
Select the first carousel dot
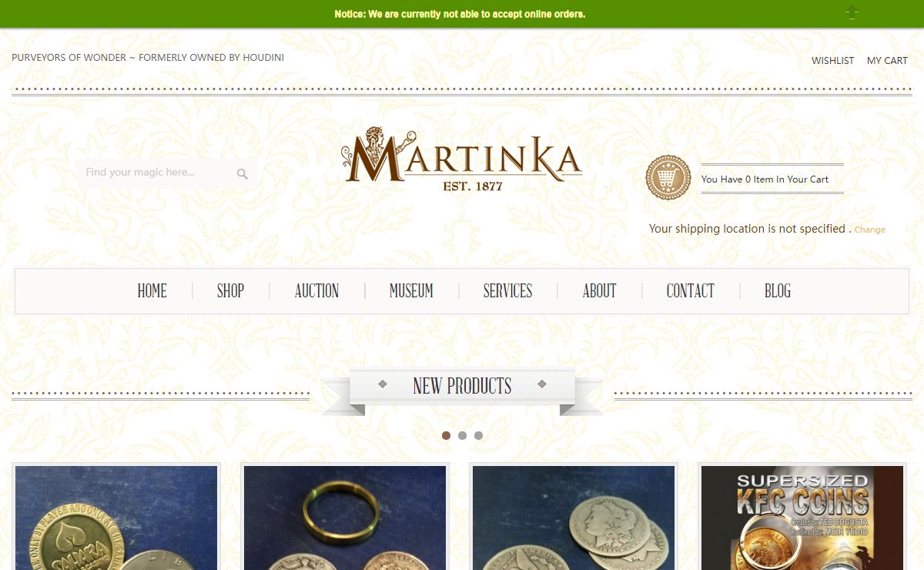pyautogui.click(x=446, y=435)
